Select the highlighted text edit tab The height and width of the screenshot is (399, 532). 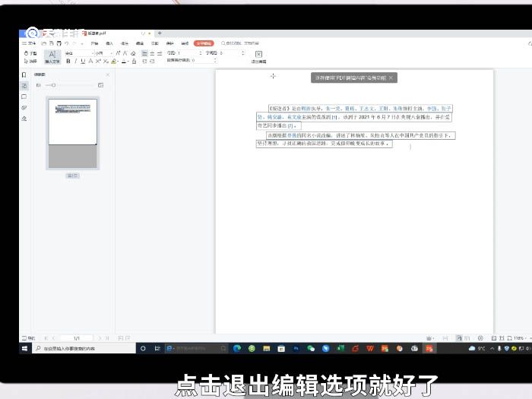click(x=204, y=43)
